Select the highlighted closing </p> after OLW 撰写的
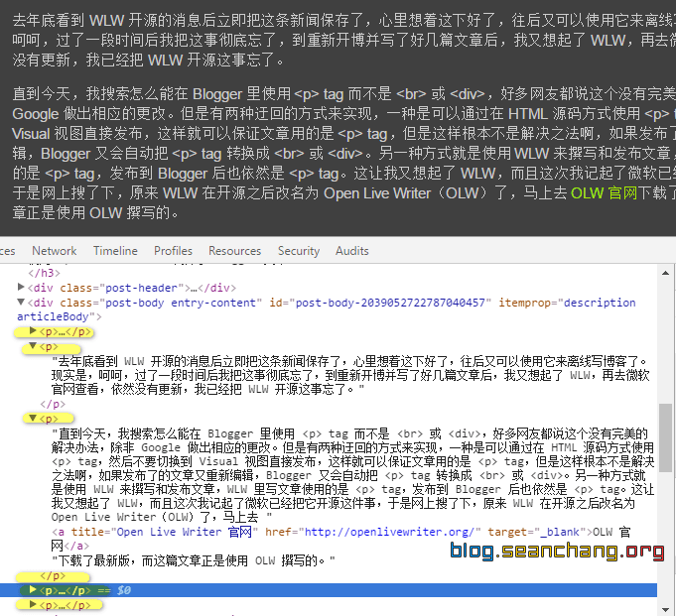Image resolution: width=676 pixels, height=616 pixels. click(53, 576)
